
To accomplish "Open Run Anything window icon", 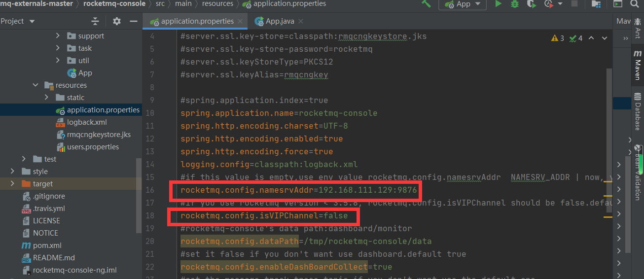I will click(x=617, y=4).
